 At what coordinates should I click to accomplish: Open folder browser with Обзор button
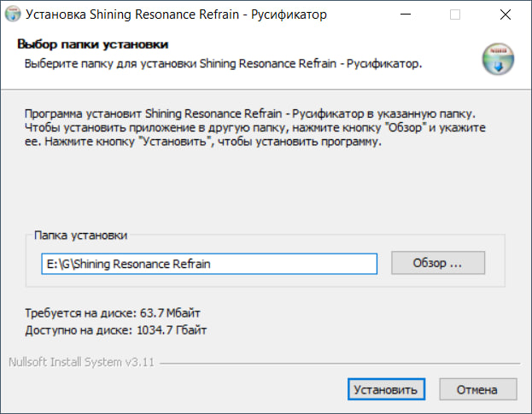pyautogui.click(x=437, y=263)
